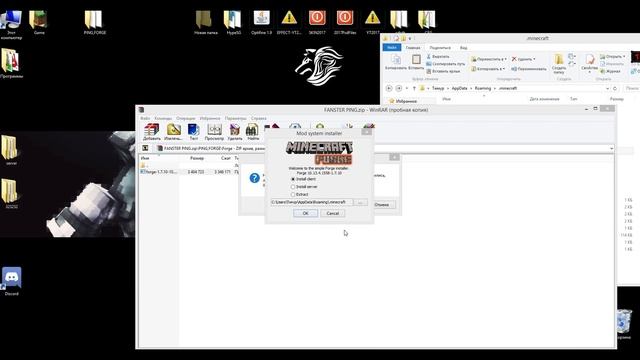Screen dimensions: 640x360
Task: Click the HypeSG folder on the desktop
Action: point(233,23)
